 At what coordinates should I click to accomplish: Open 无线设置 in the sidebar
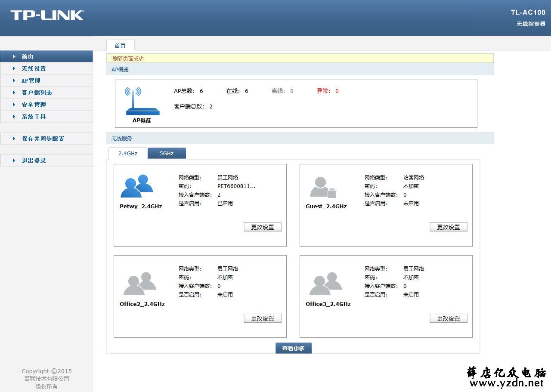pyautogui.click(x=46, y=68)
